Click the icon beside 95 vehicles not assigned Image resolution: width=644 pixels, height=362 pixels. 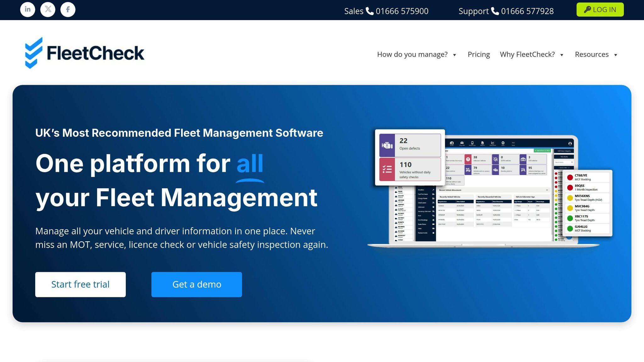point(523,170)
